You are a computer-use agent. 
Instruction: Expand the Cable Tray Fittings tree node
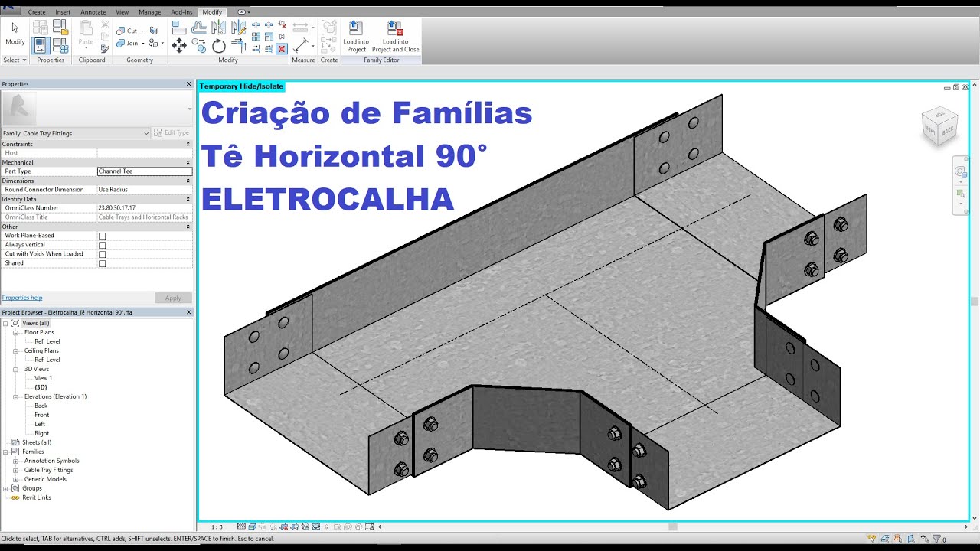click(16, 470)
